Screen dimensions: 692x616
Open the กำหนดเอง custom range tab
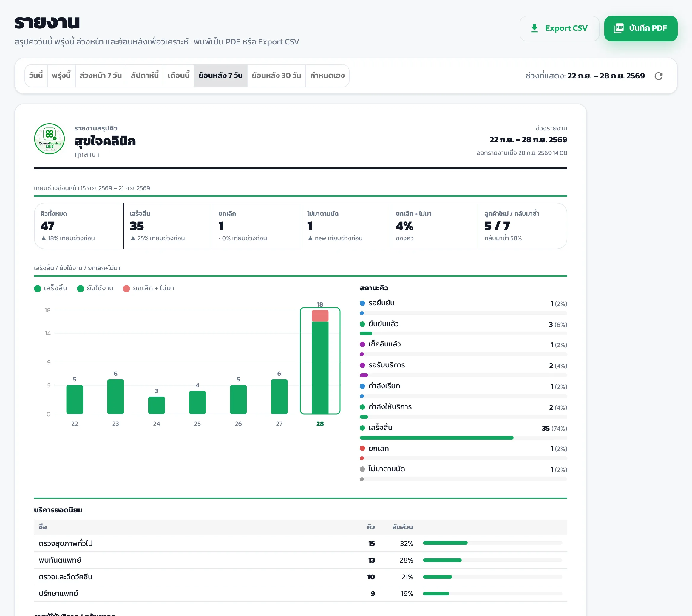(328, 76)
